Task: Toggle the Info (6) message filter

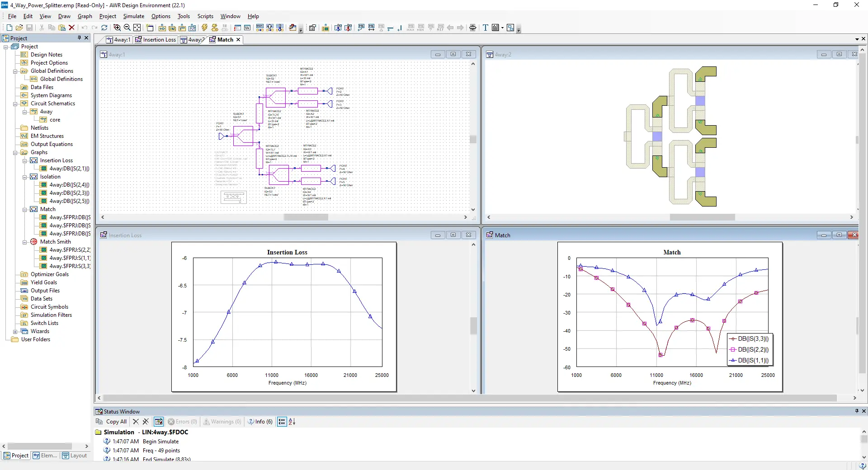Action: 260,422
